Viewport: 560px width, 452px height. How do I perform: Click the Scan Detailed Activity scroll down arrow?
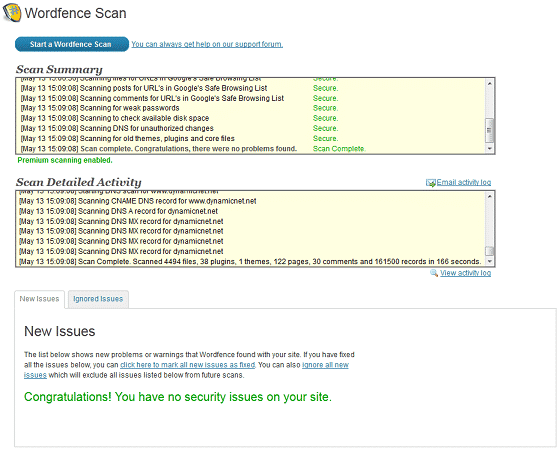point(490,261)
